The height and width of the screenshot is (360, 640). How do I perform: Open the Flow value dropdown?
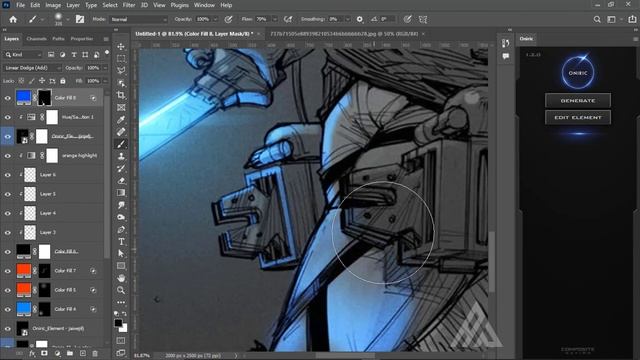[275, 19]
